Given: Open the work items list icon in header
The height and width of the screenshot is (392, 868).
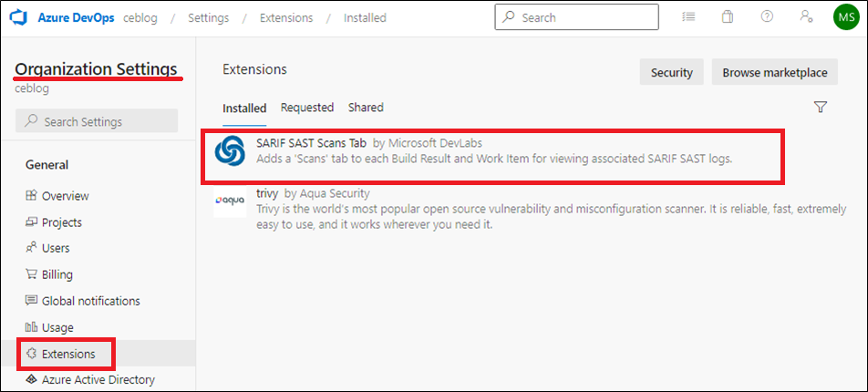Looking at the screenshot, I should [x=688, y=17].
